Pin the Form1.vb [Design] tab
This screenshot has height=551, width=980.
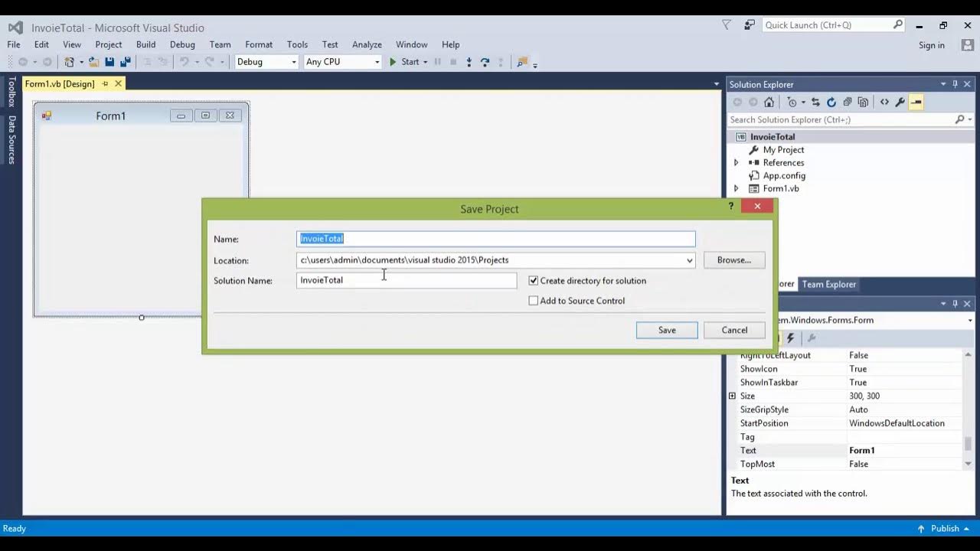[x=105, y=83]
